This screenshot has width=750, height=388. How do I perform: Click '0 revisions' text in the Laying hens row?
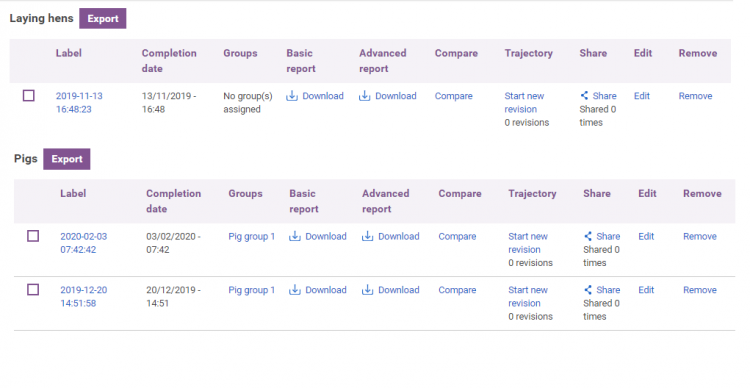pyautogui.click(x=527, y=122)
